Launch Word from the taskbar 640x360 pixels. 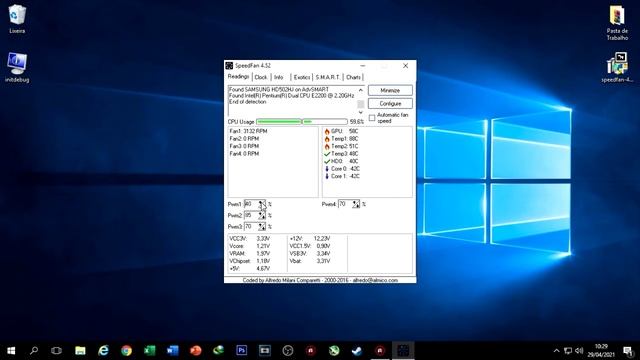173,351
